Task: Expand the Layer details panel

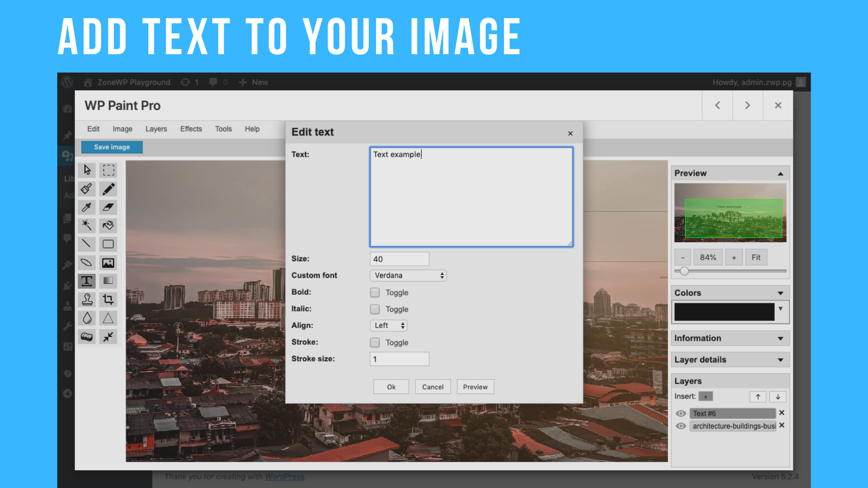Action: (x=780, y=360)
